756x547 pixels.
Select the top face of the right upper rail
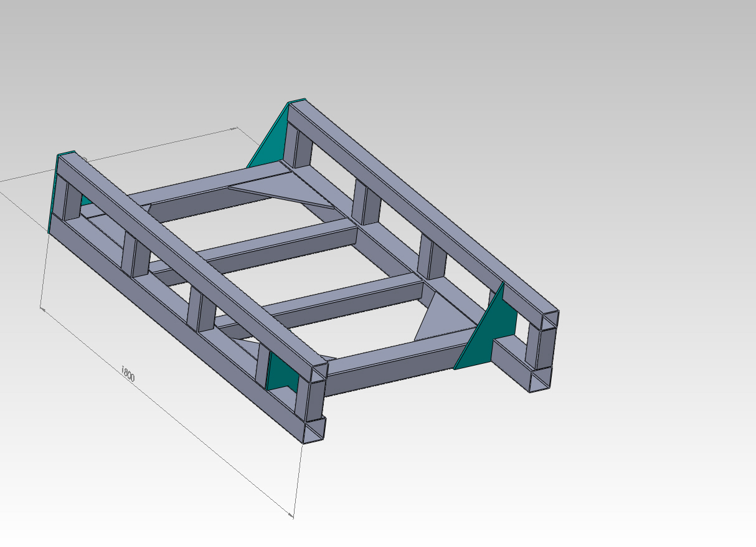423,204
